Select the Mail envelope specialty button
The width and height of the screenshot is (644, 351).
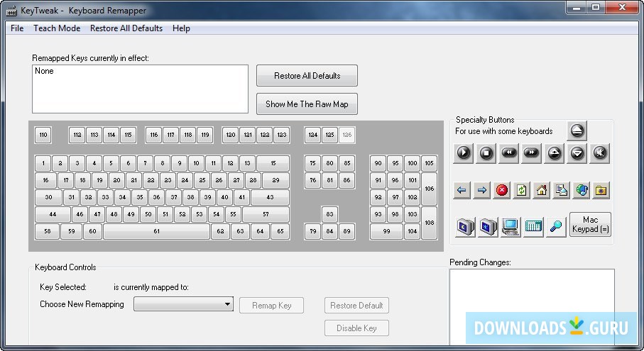562,190
